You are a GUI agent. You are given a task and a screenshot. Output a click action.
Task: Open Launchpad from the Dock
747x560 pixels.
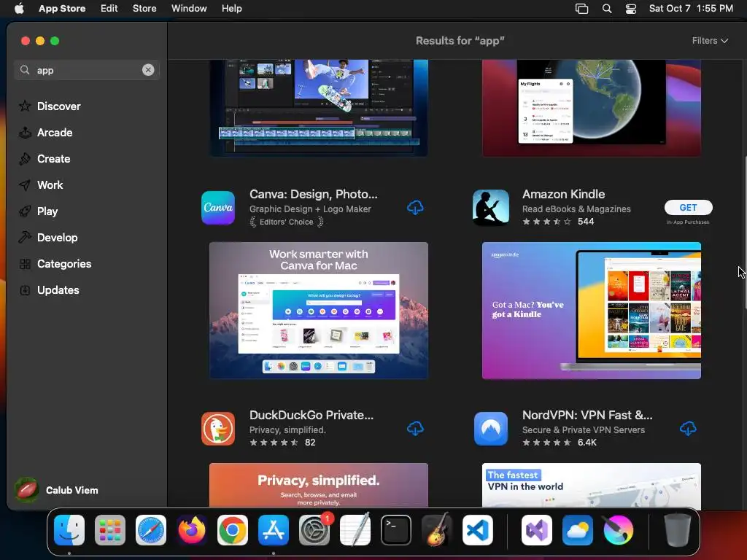(110, 530)
